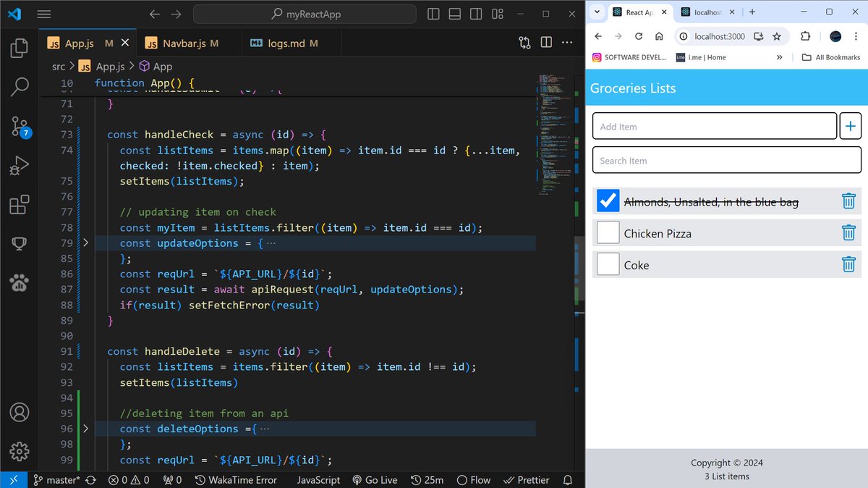Screen dimensions: 868x488
Task: Click the Flow status bar item
Action: tap(474, 480)
